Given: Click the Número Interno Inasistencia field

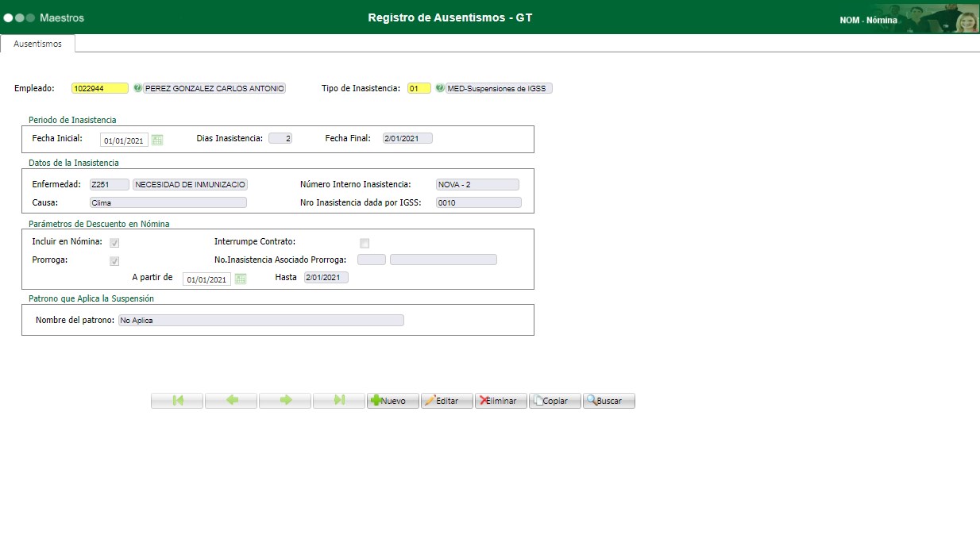Looking at the screenshot, I should [477, 184].
